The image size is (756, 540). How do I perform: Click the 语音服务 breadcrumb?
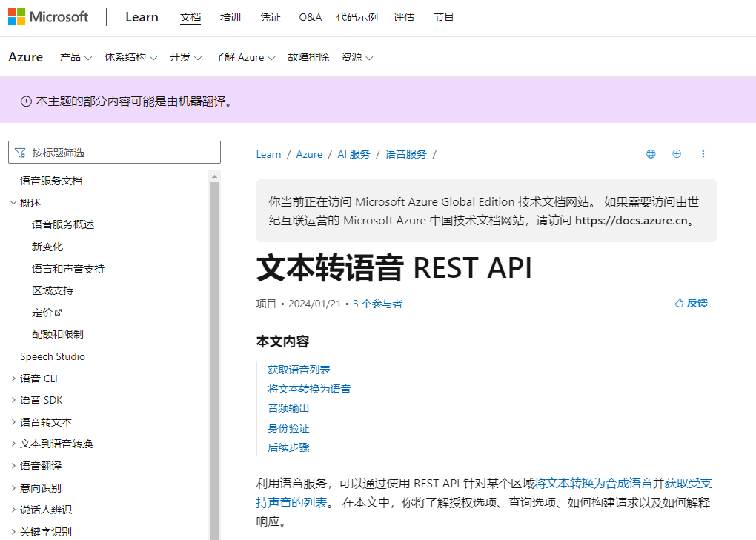[x=406, y=154]
